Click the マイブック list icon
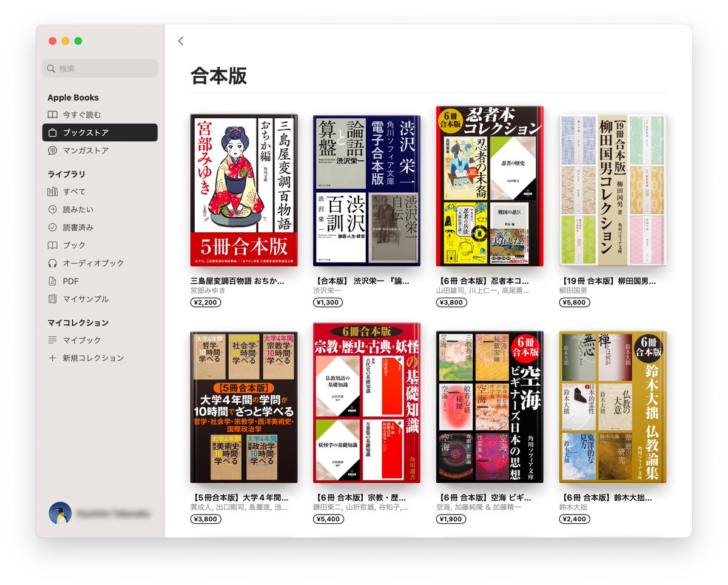 (x=53, y=340)
